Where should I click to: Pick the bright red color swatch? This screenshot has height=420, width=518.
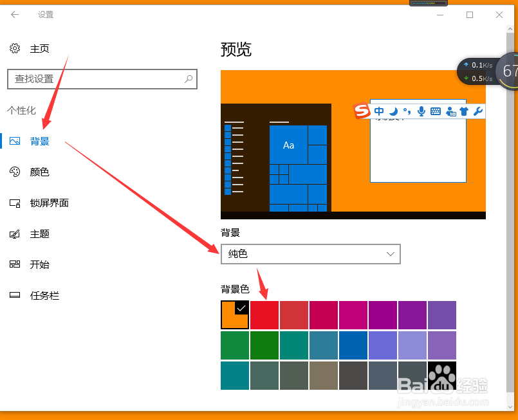pyautogui.click(x=264, y=315)
